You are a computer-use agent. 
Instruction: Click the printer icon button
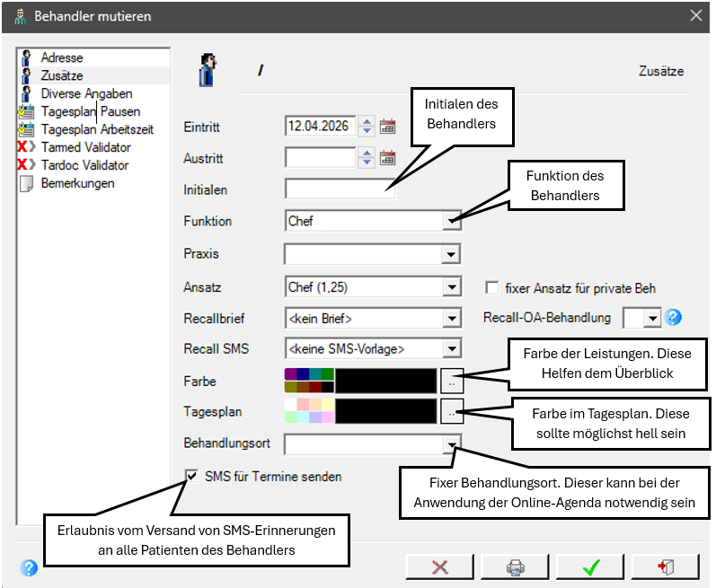tap(515, 567)
